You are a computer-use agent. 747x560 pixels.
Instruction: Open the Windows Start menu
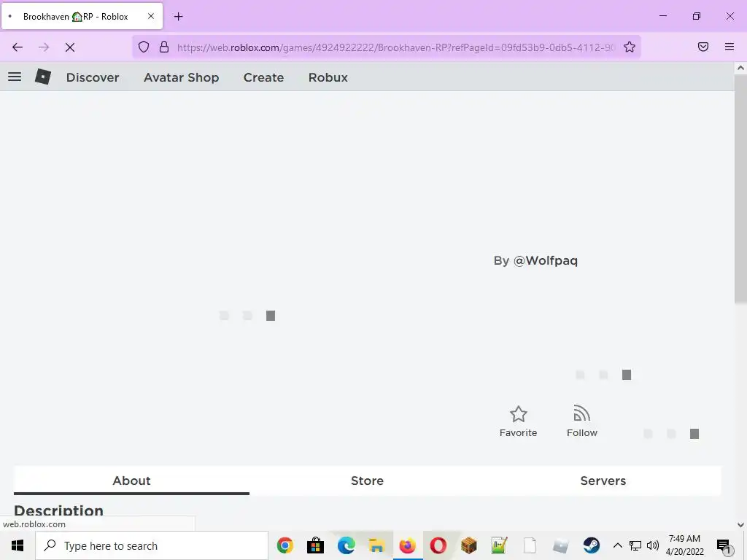pos(18,545)
